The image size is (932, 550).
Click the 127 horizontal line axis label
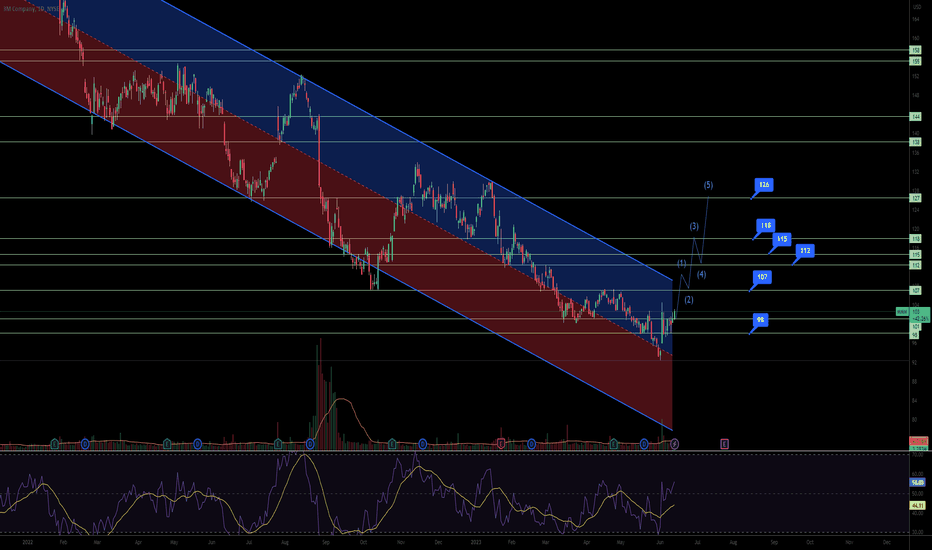[x=916, y=198]
